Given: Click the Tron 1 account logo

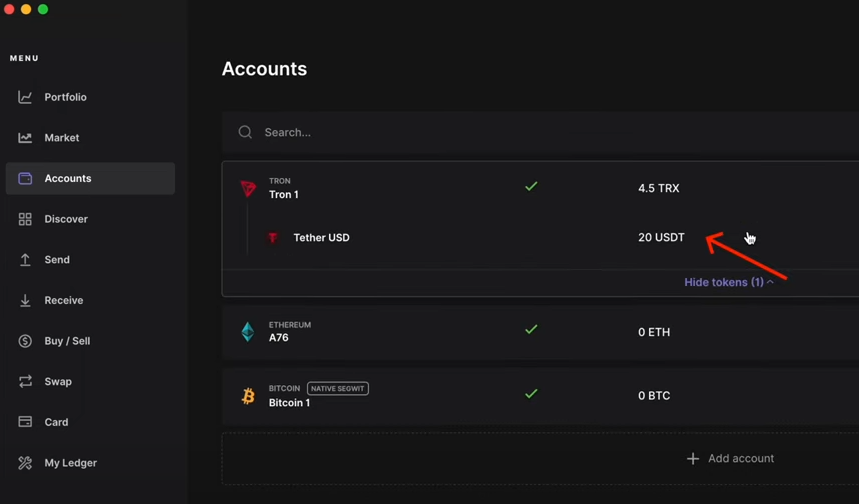Looking at the screenshot, I should (248, 188).
